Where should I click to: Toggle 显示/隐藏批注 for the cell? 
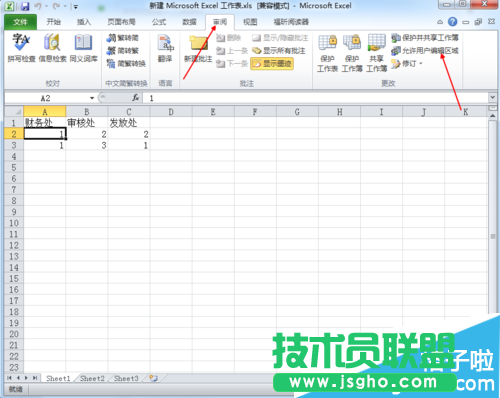pyautogui.click(x=280, y=38)
